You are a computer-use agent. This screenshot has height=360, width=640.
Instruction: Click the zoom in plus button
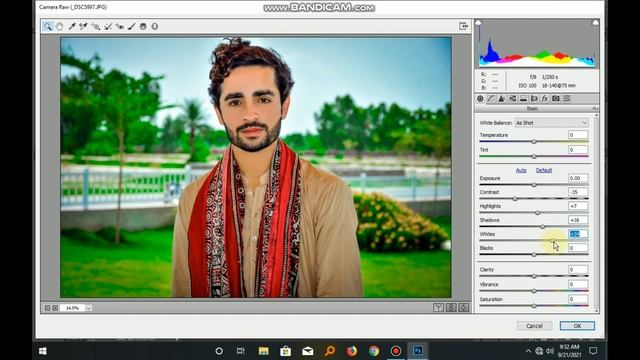click(x=55, y=308)
